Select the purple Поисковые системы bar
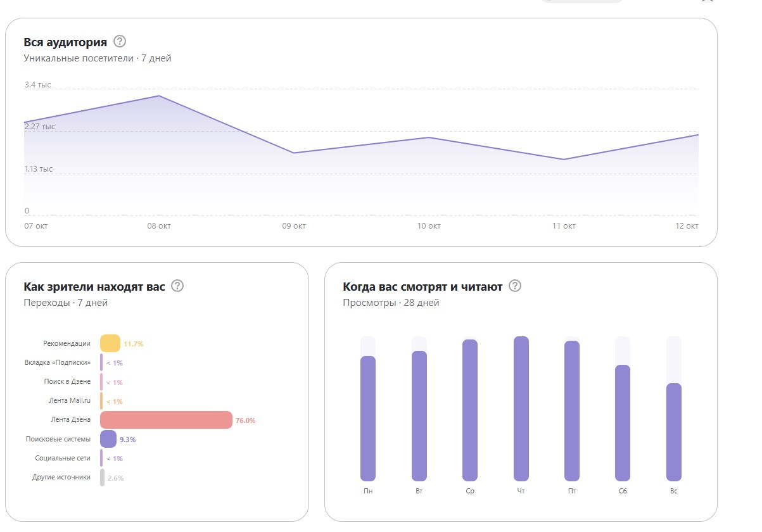The image size is (762, 532). click(x=108, y=439)
